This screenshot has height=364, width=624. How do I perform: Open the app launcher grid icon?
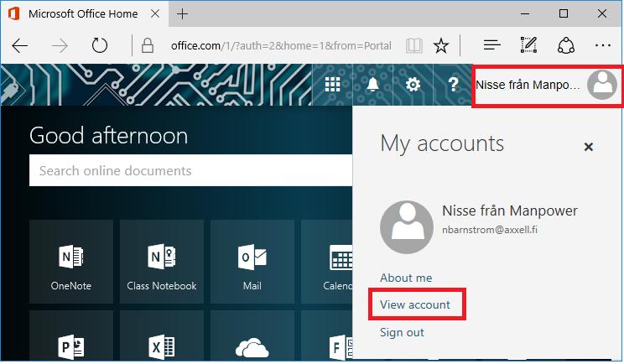coord(332,85)
